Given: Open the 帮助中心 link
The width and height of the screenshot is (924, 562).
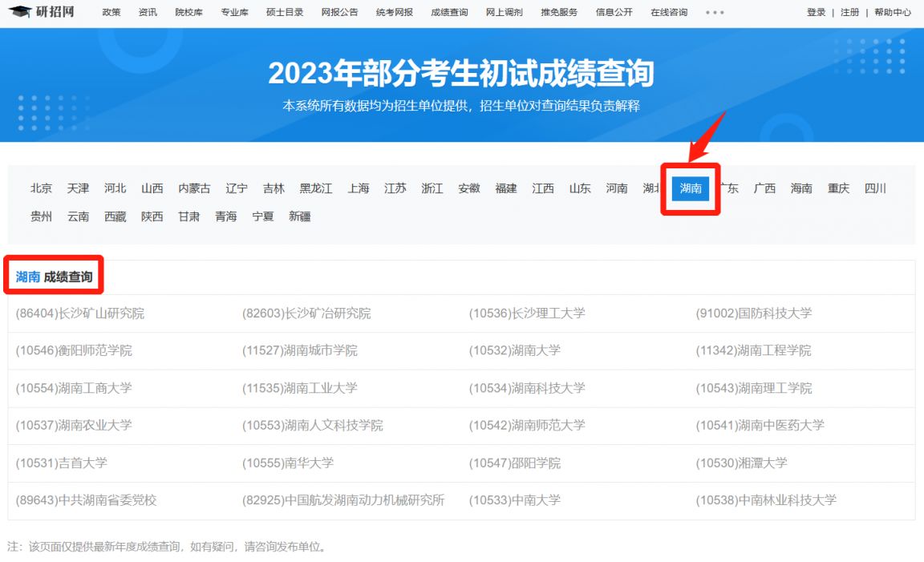Looking at the screenshot, I should (893, 12).
